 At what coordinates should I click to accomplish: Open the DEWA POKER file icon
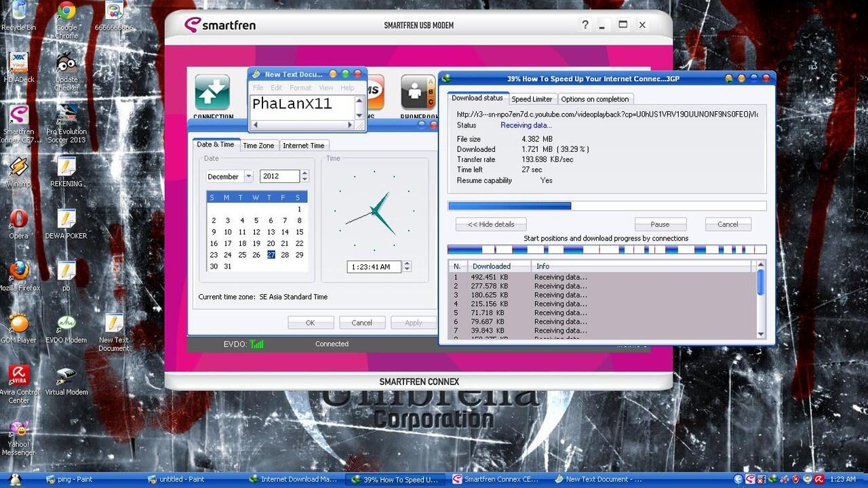[66, 224]
